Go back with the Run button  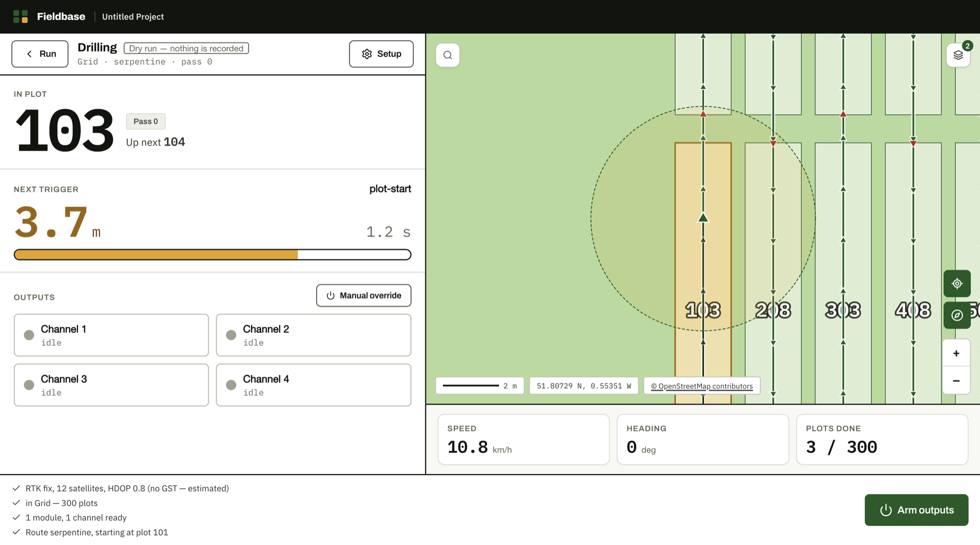40,54
